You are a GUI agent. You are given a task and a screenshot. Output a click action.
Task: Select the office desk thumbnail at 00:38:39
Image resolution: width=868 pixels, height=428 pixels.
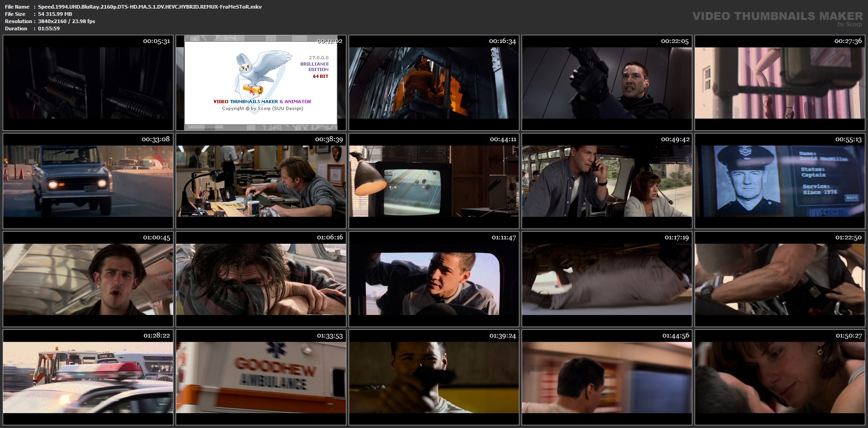tap(261, 181)
